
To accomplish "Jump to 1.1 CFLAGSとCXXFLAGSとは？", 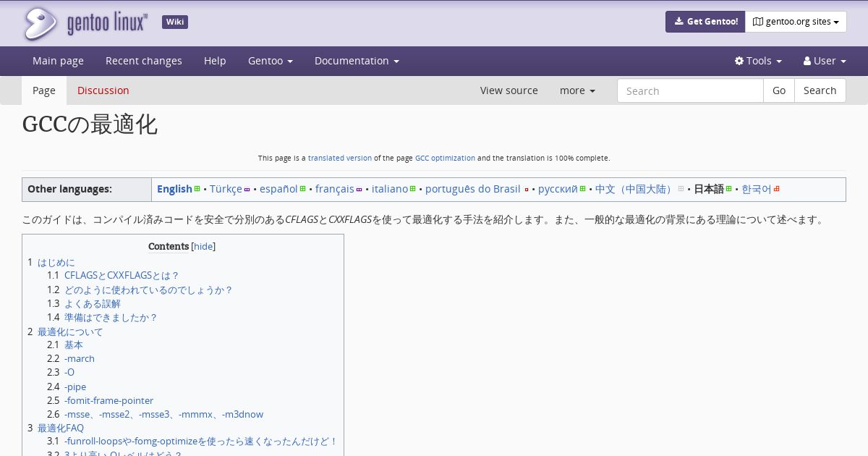I will pyautogui.click(x=122, y=276).
